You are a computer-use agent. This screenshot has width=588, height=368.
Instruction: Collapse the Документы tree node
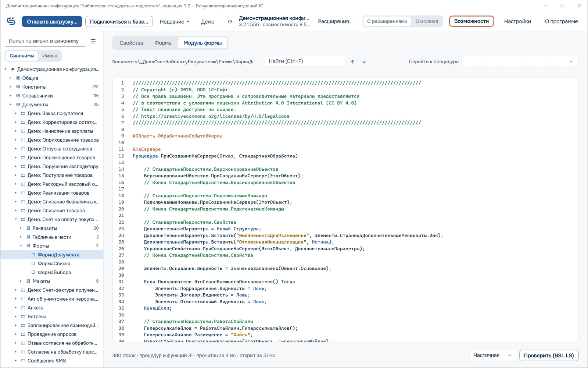click(11, 105)
